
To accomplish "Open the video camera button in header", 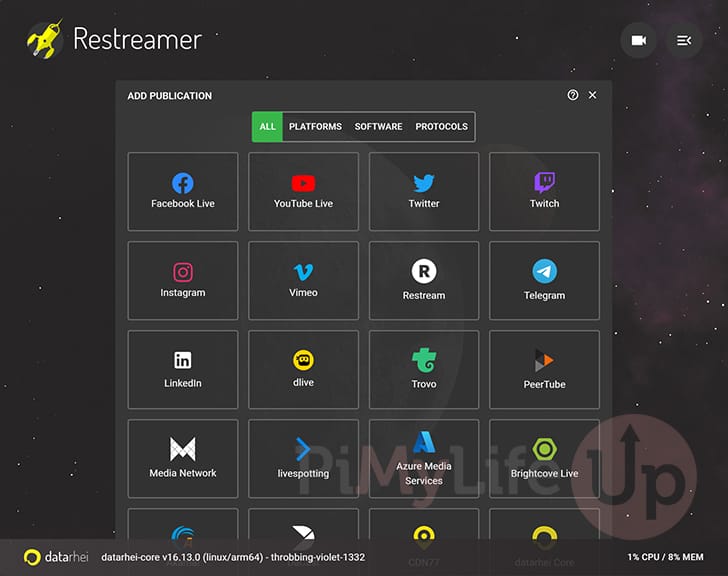I will coord(639,40).
